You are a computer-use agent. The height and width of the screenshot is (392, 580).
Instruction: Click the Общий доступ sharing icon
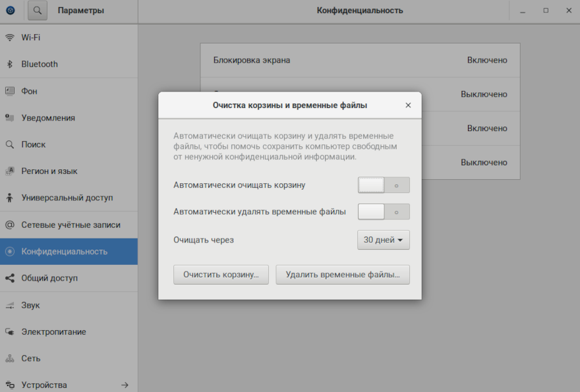(10, 278)
